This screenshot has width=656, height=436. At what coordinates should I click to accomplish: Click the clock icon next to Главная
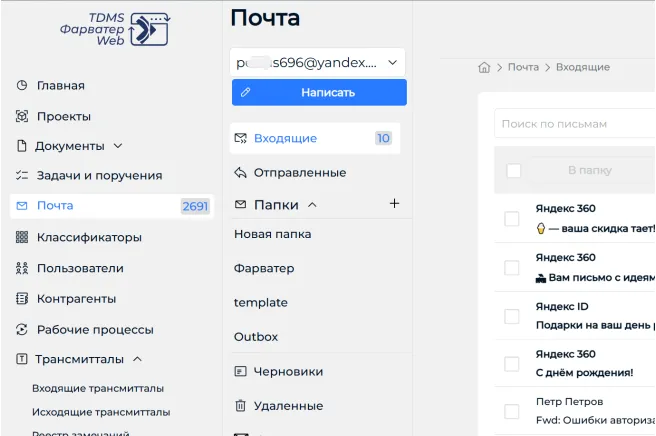22,85
